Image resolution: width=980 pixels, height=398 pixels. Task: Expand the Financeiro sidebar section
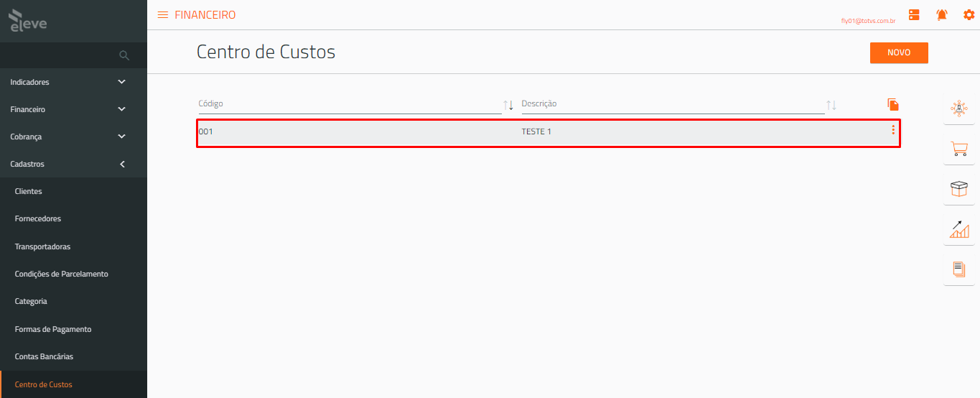[73, 109]
